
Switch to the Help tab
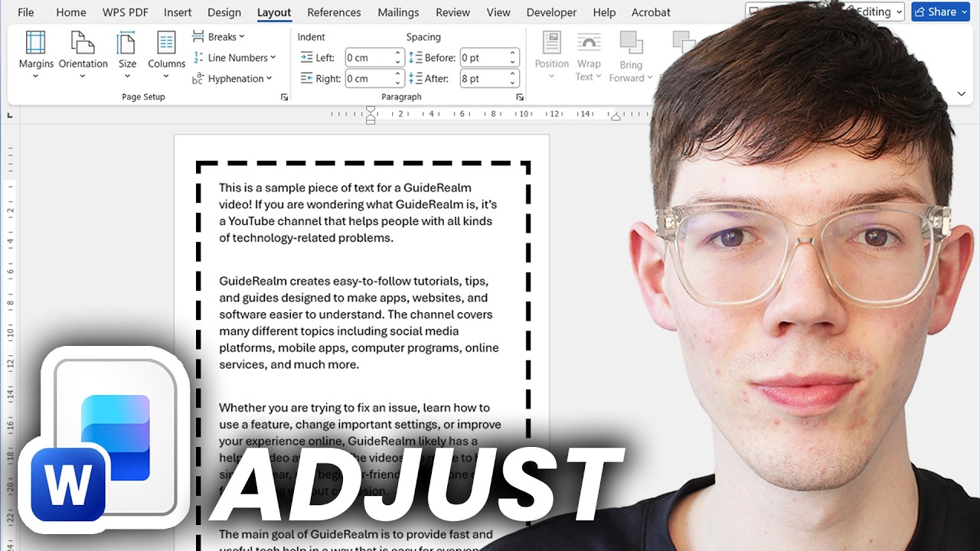[x=604, y=12]
